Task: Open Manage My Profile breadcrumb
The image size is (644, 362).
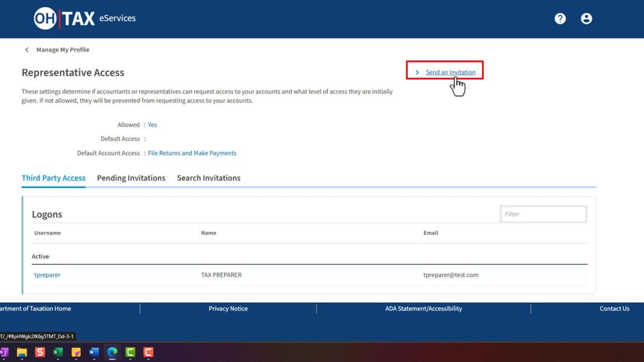Action: pos(62,49)
